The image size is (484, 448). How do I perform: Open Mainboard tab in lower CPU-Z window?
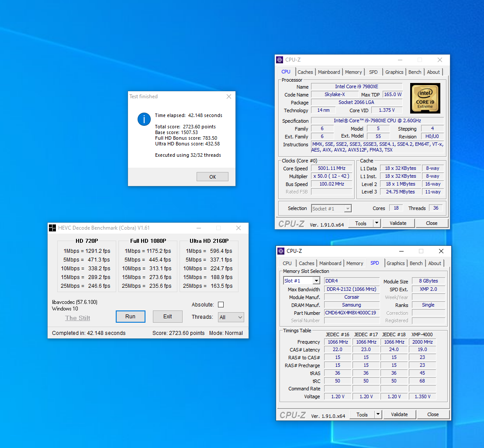click(330, 263)
